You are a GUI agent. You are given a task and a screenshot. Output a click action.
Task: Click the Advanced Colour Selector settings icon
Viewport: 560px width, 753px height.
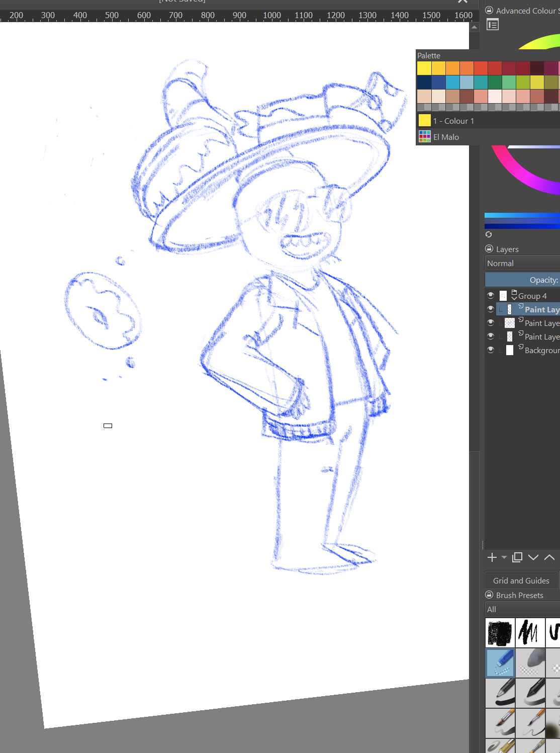click(493, 25)
